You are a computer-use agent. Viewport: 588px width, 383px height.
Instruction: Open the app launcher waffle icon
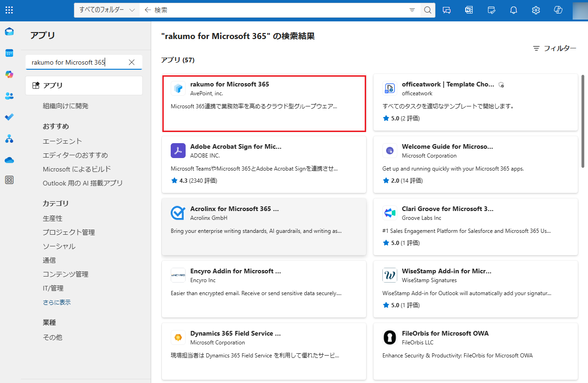[x=9, y=10]
